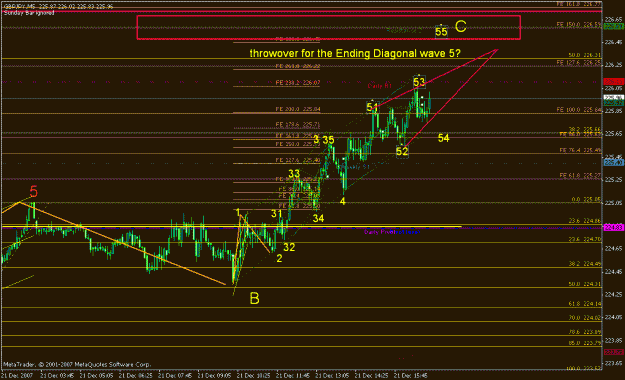Image resolution: width=625 pixels, height=380 pixels.
Task: Click the 'Sunday Bar Ignored' label
Action: point(29,13)
